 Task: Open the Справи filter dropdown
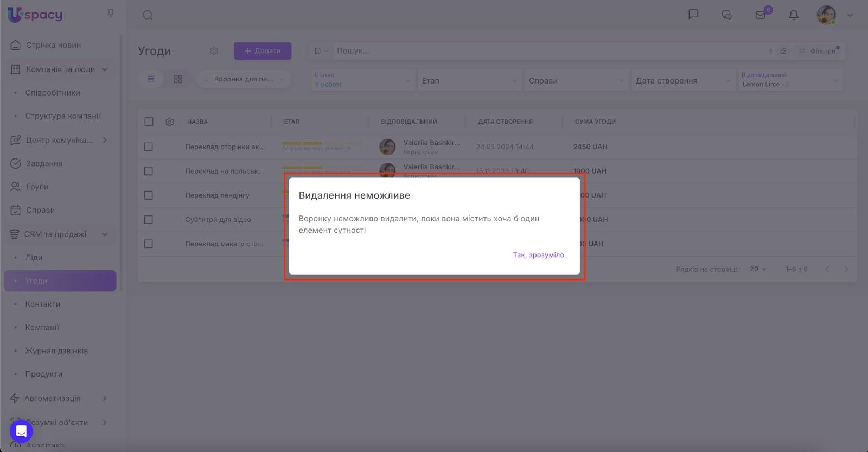click(x=577, y=80)
